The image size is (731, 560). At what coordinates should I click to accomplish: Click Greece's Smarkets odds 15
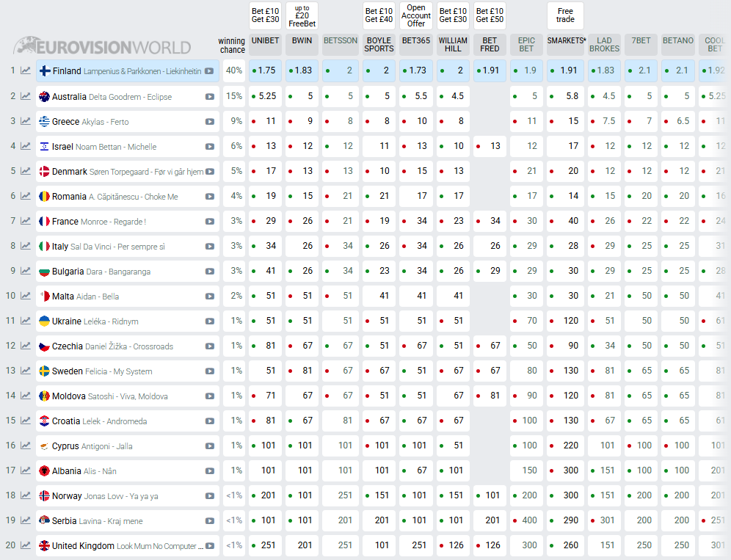click(x=565, y=121)
